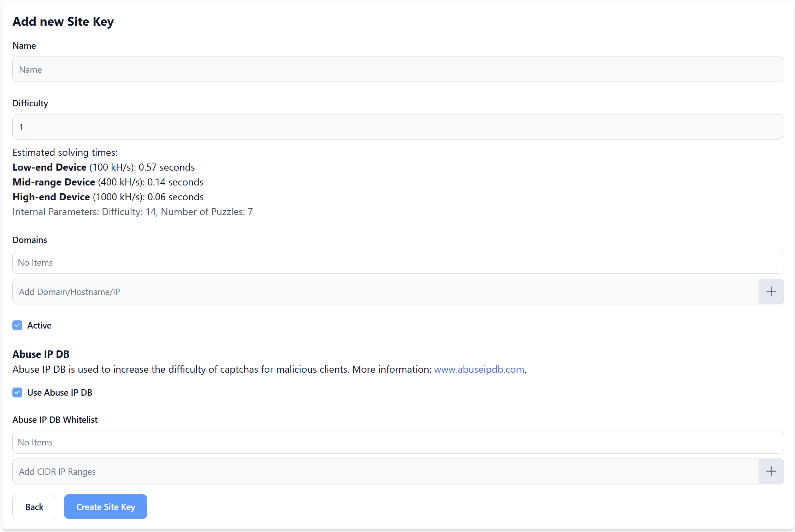795x532 pixels.
Task: Toggle Active by clicking its label
Action: 39,325
